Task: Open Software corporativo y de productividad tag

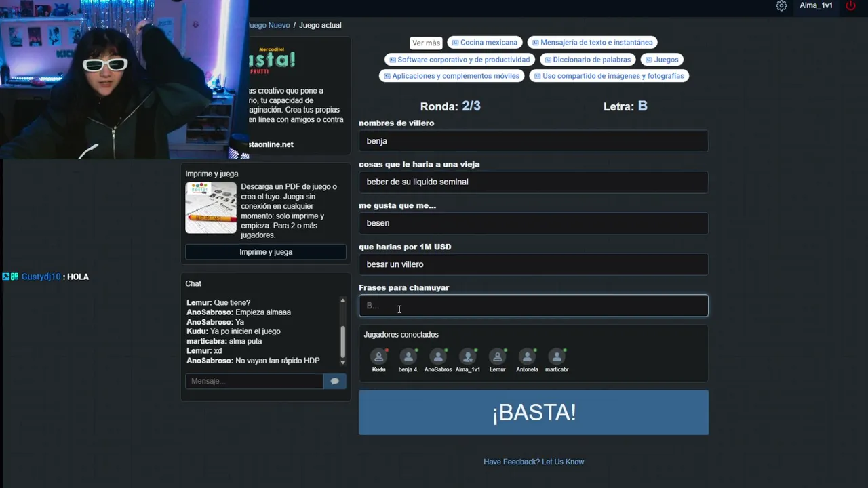Action: [460, 60]
